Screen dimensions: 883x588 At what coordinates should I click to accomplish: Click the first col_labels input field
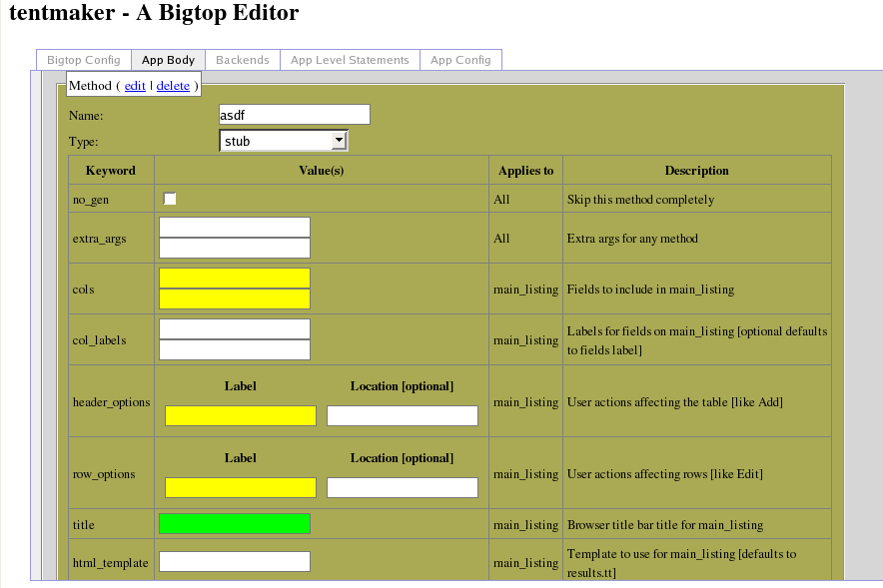click(x=235, y=329)
